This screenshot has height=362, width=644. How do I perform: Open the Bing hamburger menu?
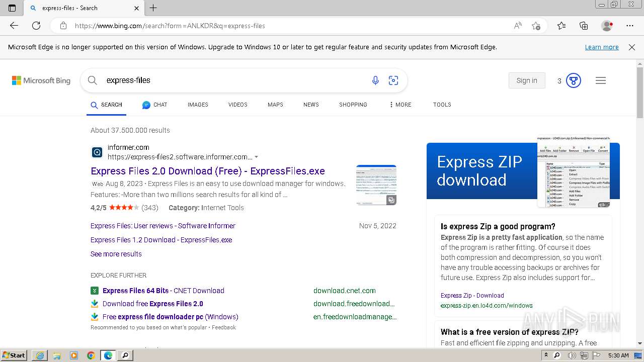[x=601, y=80]
